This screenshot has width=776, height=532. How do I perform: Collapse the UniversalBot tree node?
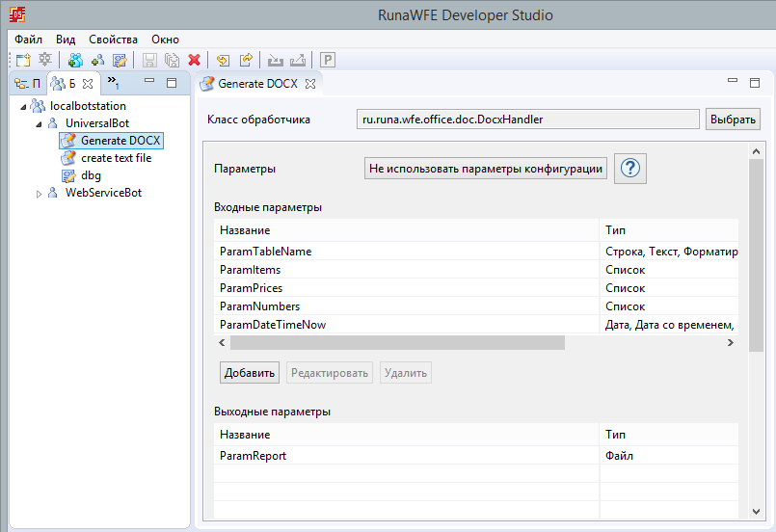coord(40,123)
